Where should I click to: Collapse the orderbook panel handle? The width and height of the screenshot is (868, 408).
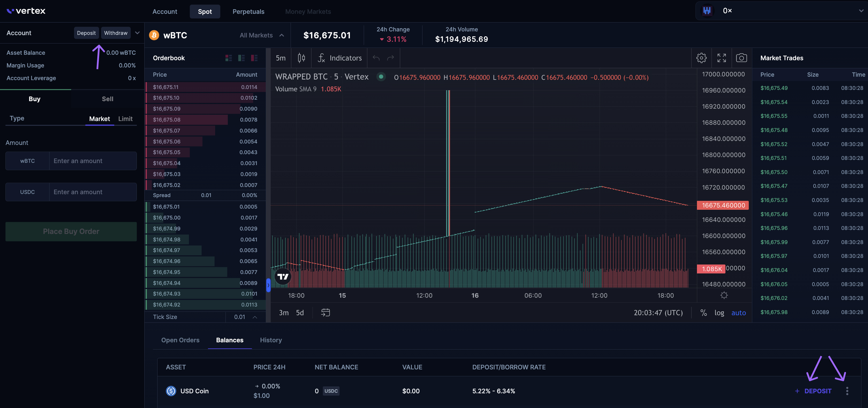tap(268, 285)
